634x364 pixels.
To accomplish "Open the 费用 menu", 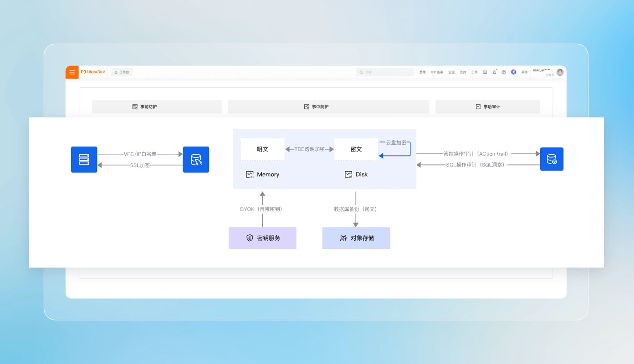I will (x=423, y=72).
